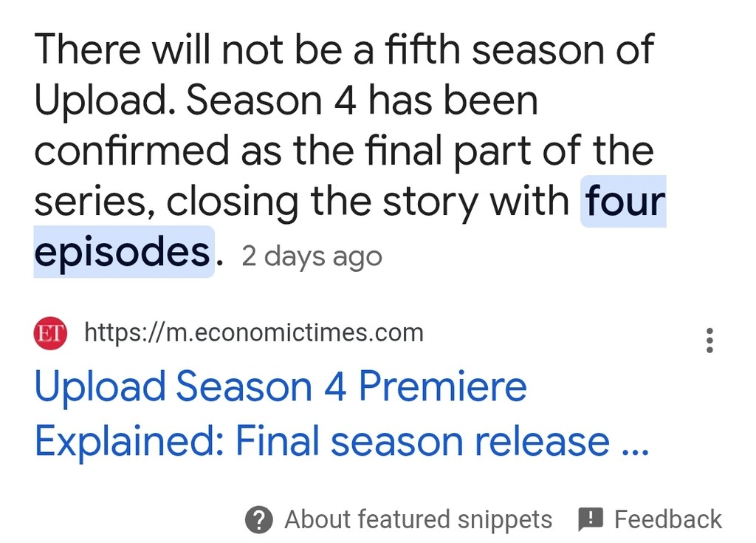Screen dimensions: 756x543
Task: Click the m.economictimes.com URL text
Action: coord(254,332)
